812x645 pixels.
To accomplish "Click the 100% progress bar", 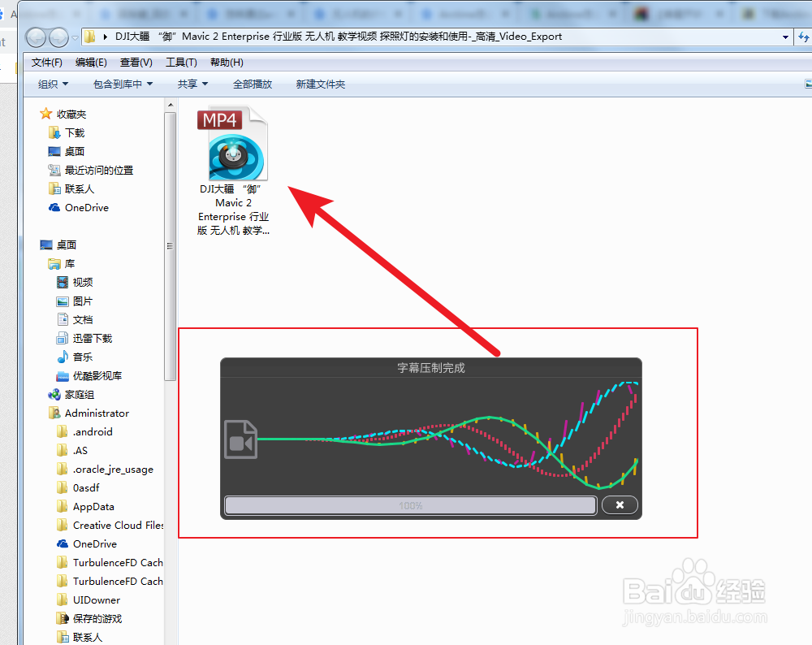I will point(411,505).
